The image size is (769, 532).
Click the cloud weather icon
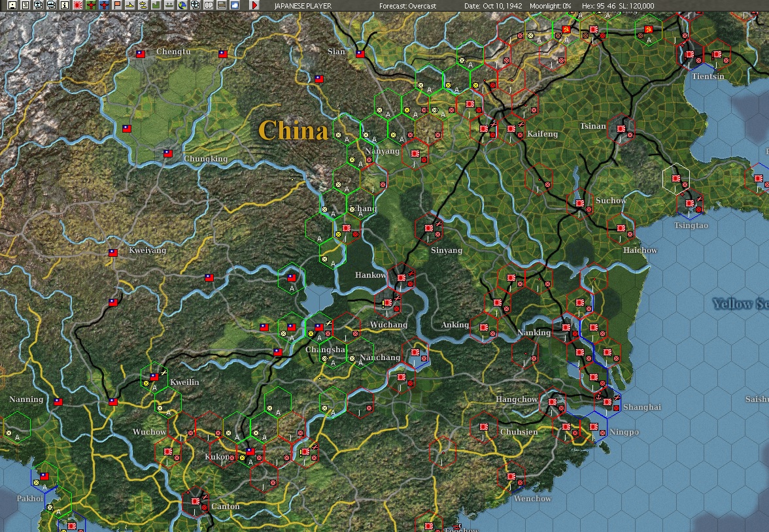point(234,5)
